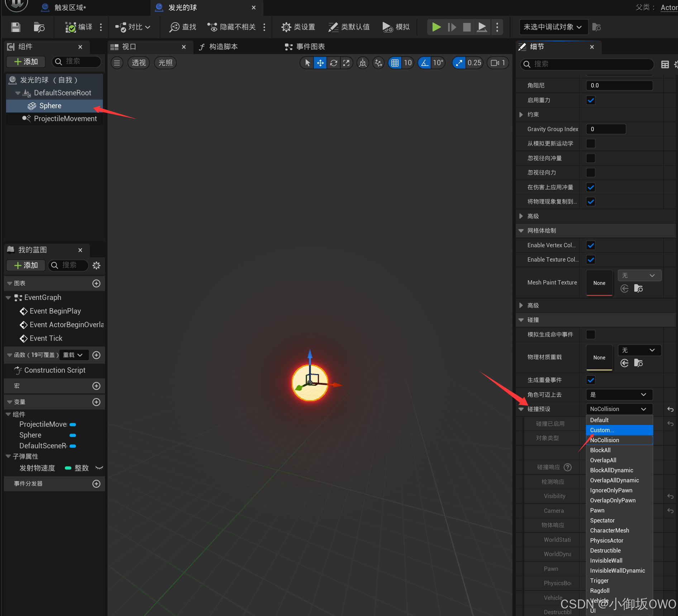Click the Stop playback square button
Screen dimensions: 678x616
click(x=467, y=27)
